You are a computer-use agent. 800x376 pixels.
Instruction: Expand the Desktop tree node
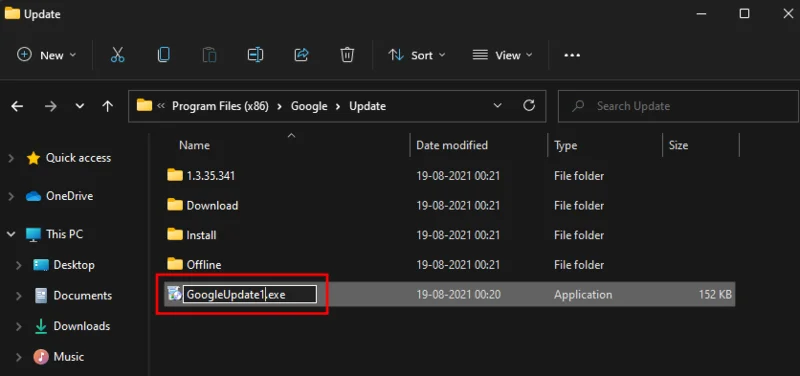click(x=19, y=265)
